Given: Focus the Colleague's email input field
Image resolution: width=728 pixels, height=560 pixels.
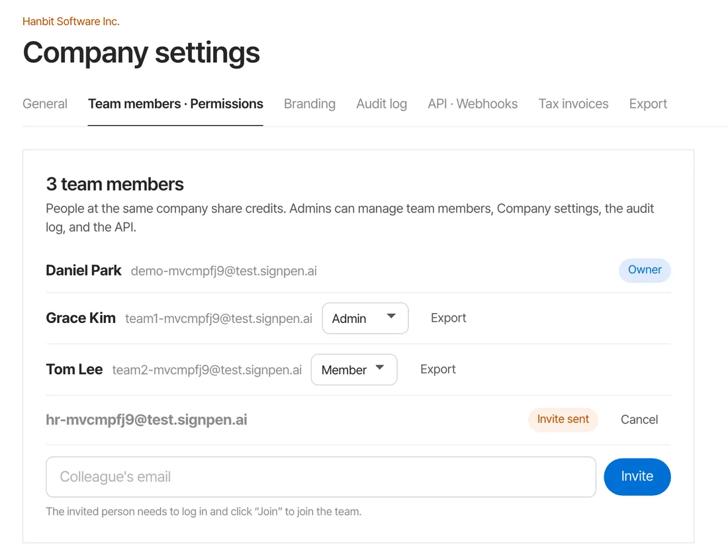Looking at the screenshot, I should coord(321,477).
